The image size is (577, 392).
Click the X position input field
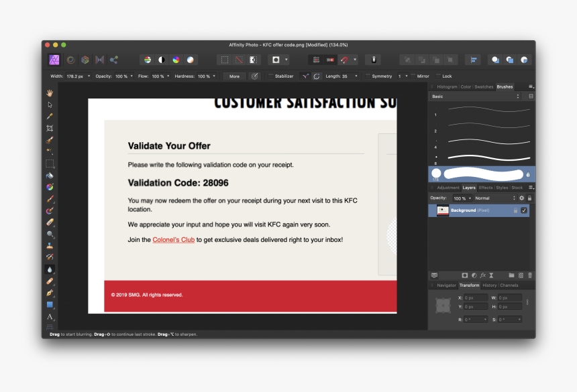click(475, 298)
